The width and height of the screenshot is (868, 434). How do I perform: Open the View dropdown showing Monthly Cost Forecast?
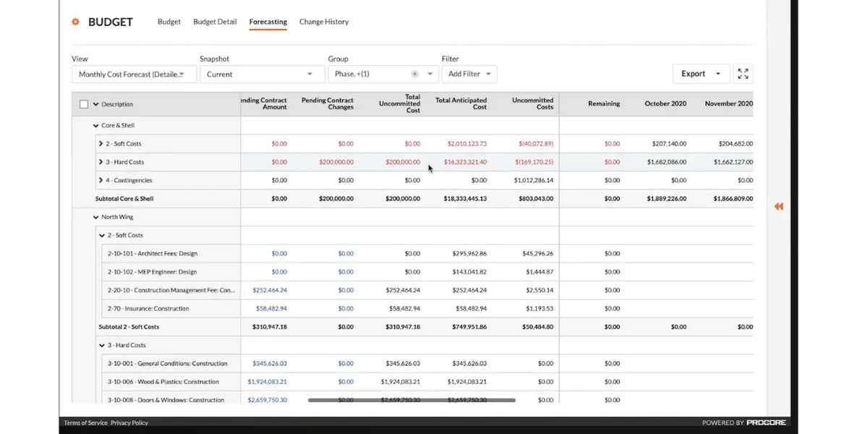tap(134, 74)
